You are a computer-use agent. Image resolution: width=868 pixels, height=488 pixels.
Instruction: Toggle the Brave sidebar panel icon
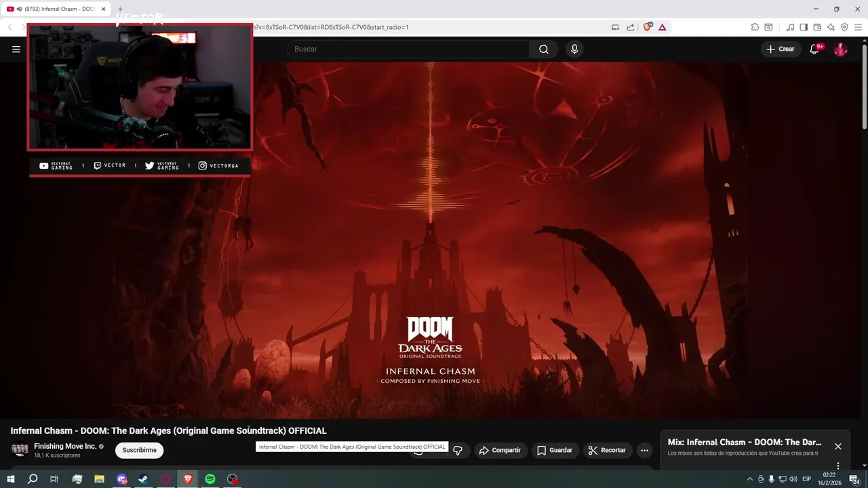pos(804,27)
